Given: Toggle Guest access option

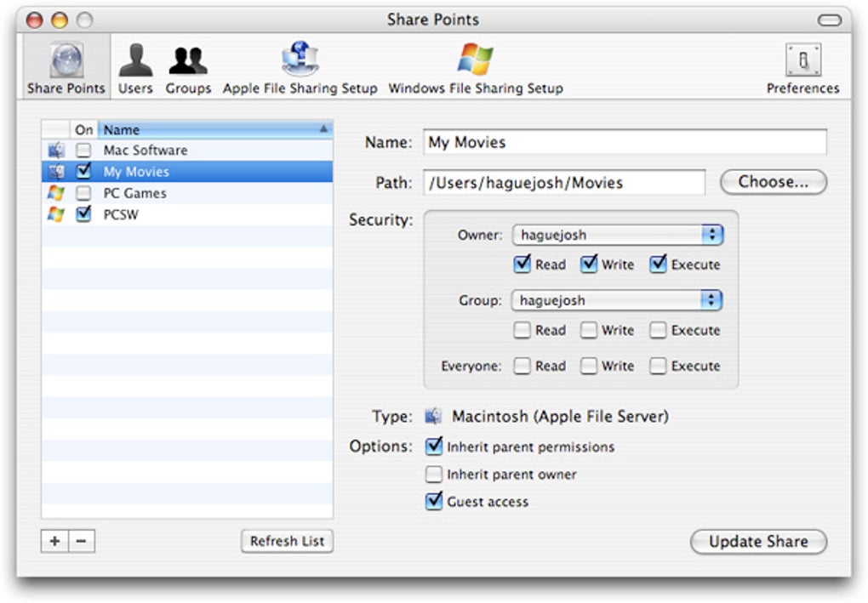Looking at the screenshot, I should [x=434, y=502].
